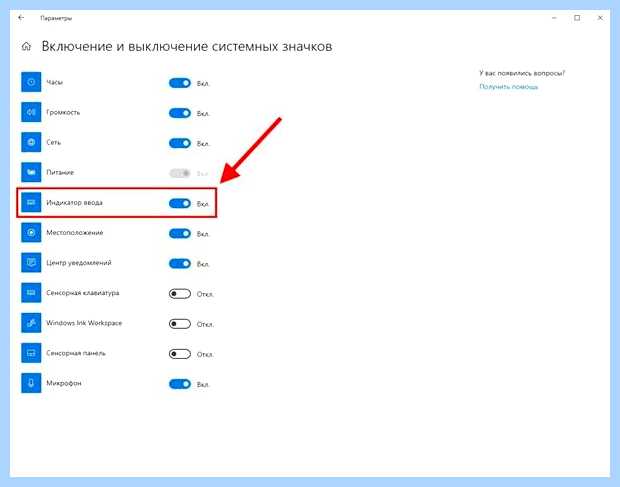The height and width of the screenshot is (487, 620).
Task: Click the greyed-out Питание toggle
Action: 180,173
